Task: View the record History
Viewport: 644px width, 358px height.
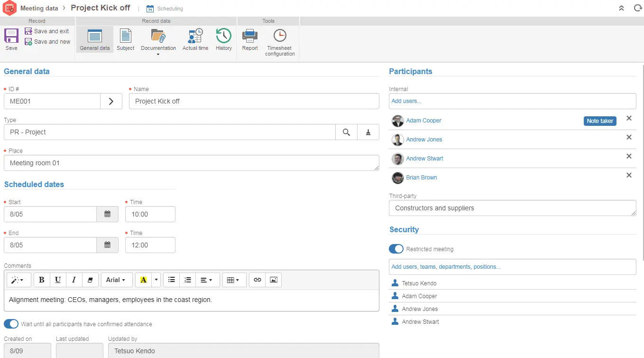Action: pos(223,40)
